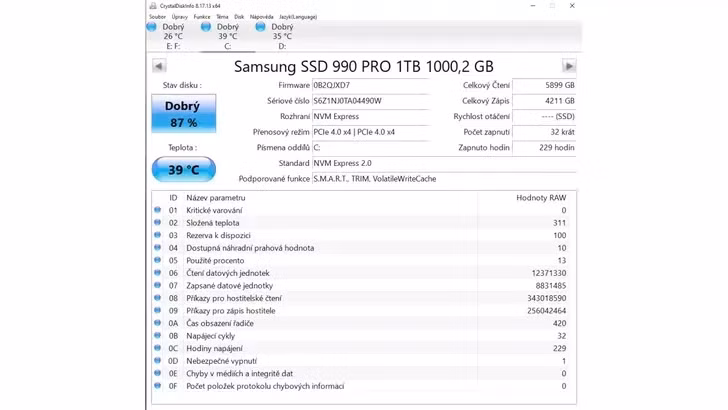Viewport: 728px width, 410px height.
Task: Minimize the CrystalDiskInfo window
Action: pos(533,6)
